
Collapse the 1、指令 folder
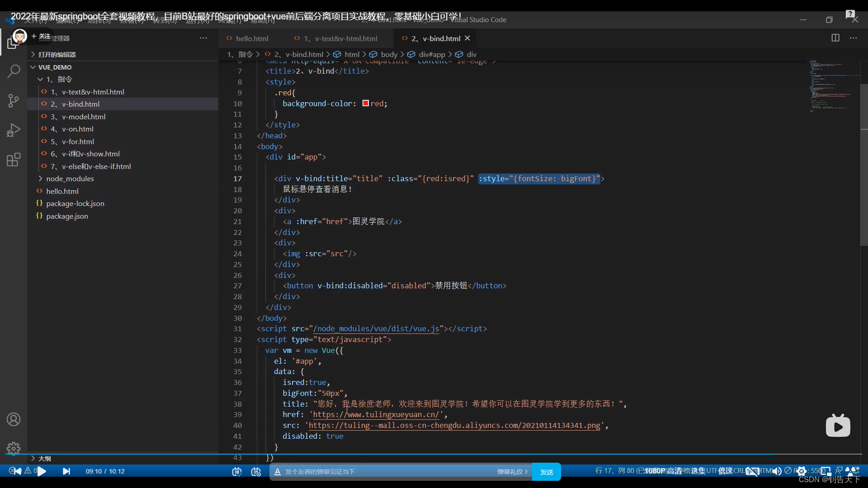[123, 79]
